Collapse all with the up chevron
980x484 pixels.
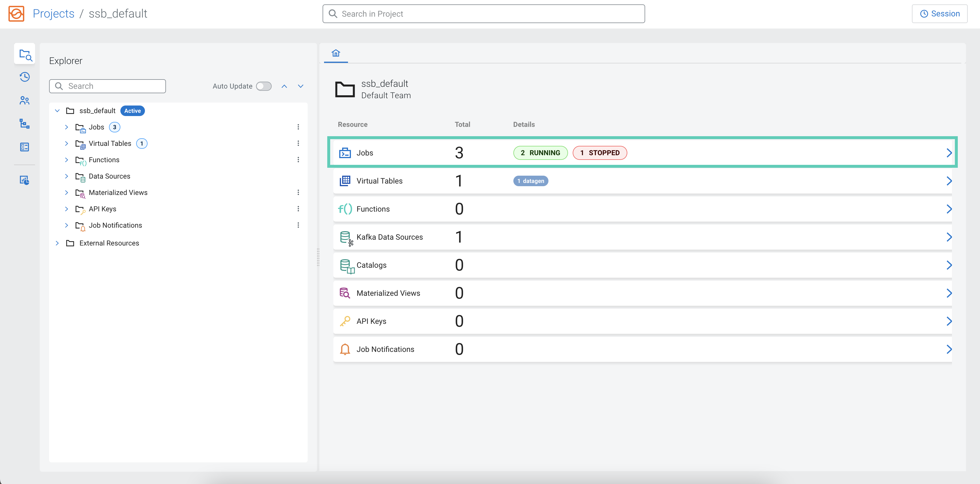pyautogui.click(x=284, y=87)
